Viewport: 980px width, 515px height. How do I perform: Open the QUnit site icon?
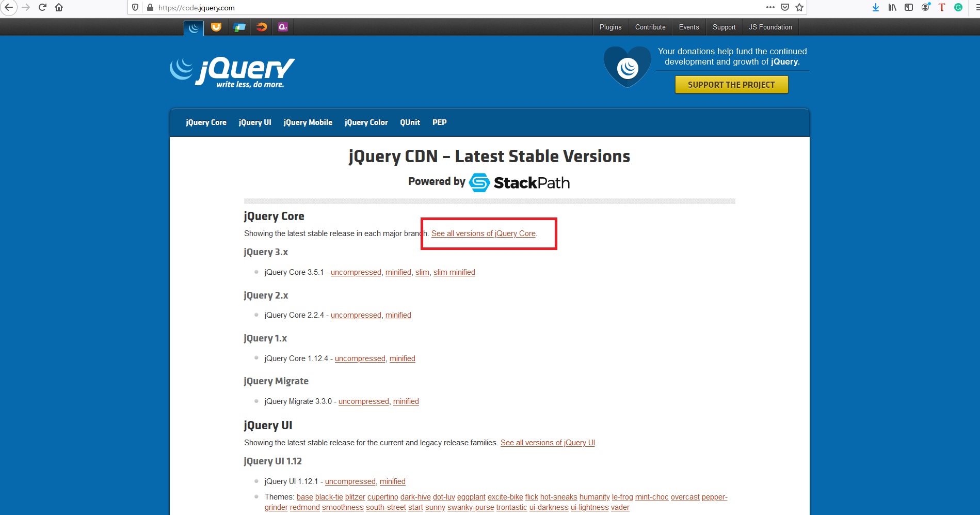[x=283, y=27]
